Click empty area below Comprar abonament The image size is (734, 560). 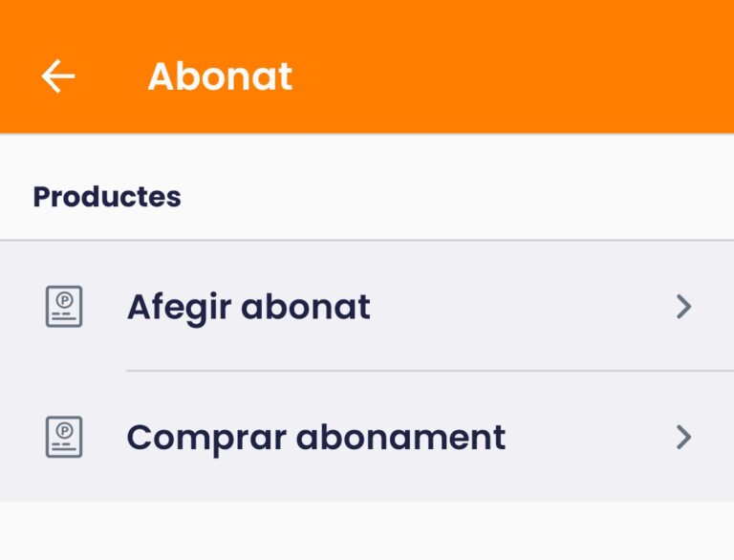coord(367,531)
